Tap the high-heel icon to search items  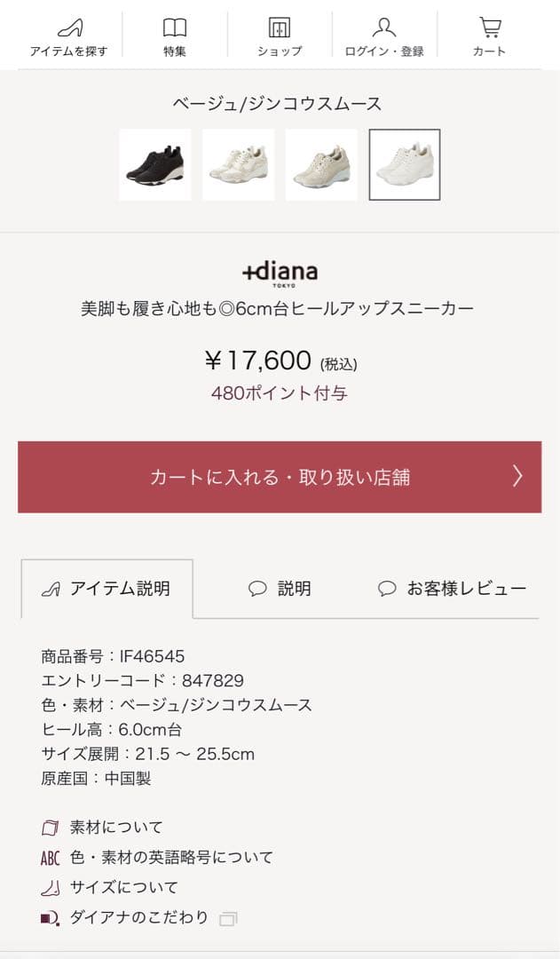click(68, 28)
